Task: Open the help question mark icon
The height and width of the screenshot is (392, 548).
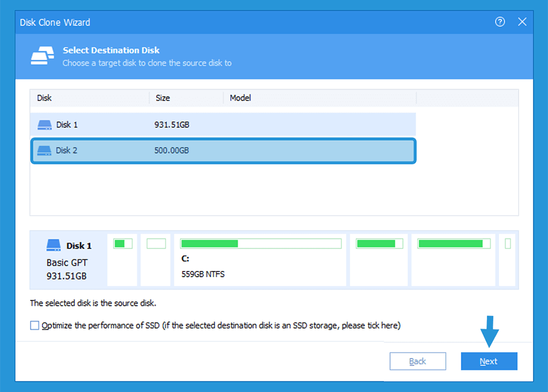Action: (500, 22)
